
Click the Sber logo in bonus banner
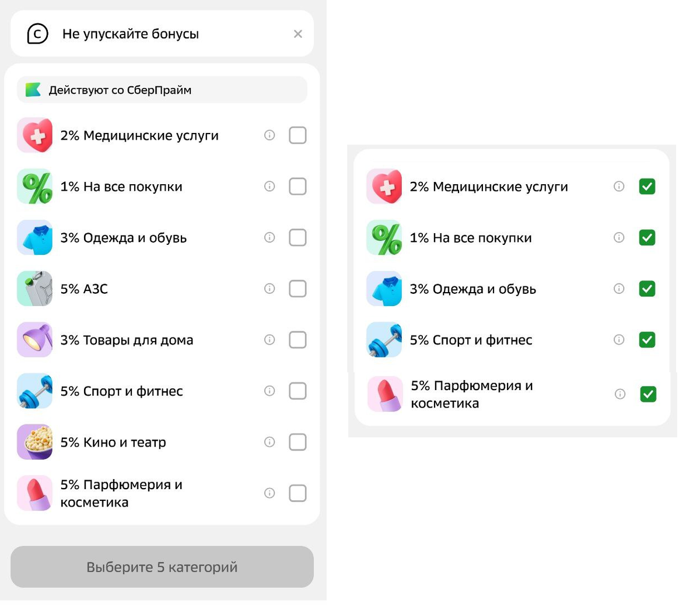[37, 34]
